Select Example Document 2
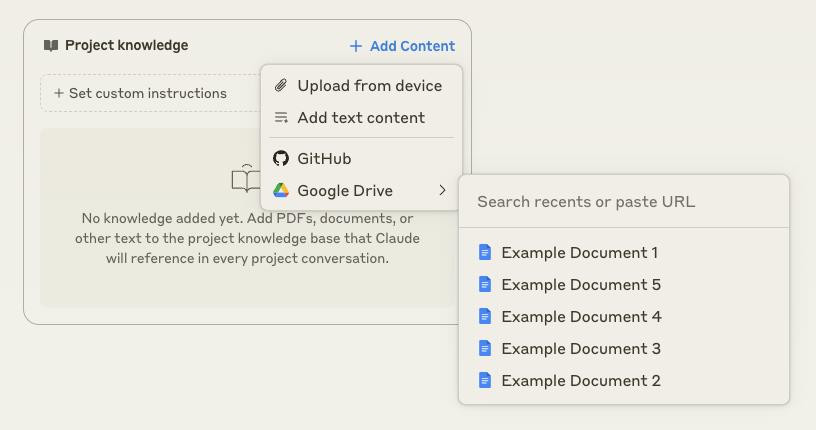Viewport: 816px width, 430px height. point(623,381)
